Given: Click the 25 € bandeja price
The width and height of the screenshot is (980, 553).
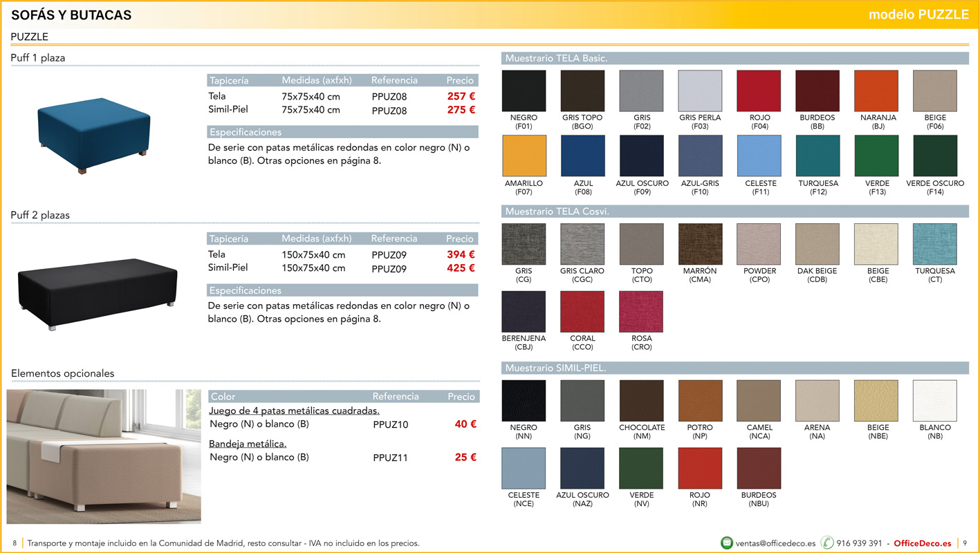Looking at the screenshot, I should coord(465,458).
